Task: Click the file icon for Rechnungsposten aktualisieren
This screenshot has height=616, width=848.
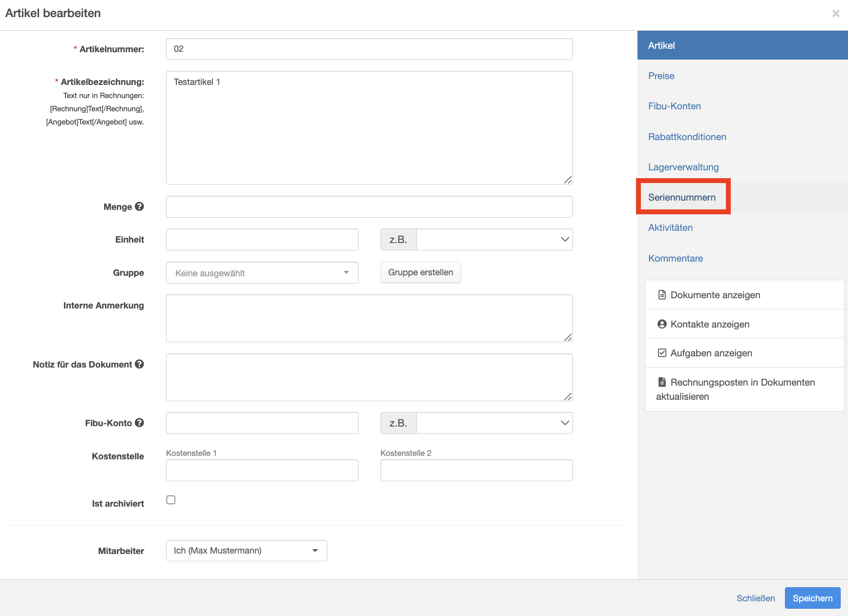Action: [662, 382]
